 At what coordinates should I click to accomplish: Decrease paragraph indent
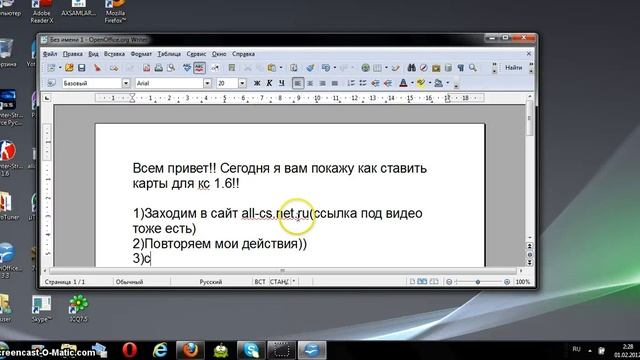click(375, 83)
